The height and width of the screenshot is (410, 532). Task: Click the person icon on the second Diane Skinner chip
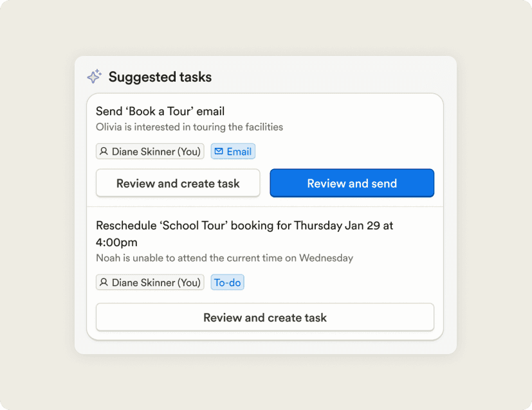click(104, 282)
